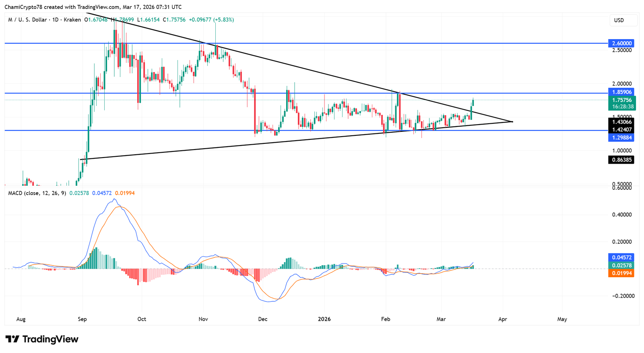Click the 1D interval in chart title
The height and width of the screenshot is (353, 644).
[x=56, y=20]
